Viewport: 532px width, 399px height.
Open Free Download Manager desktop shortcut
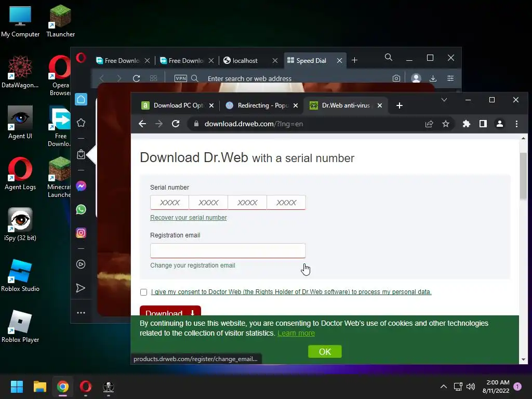point(59,126)
